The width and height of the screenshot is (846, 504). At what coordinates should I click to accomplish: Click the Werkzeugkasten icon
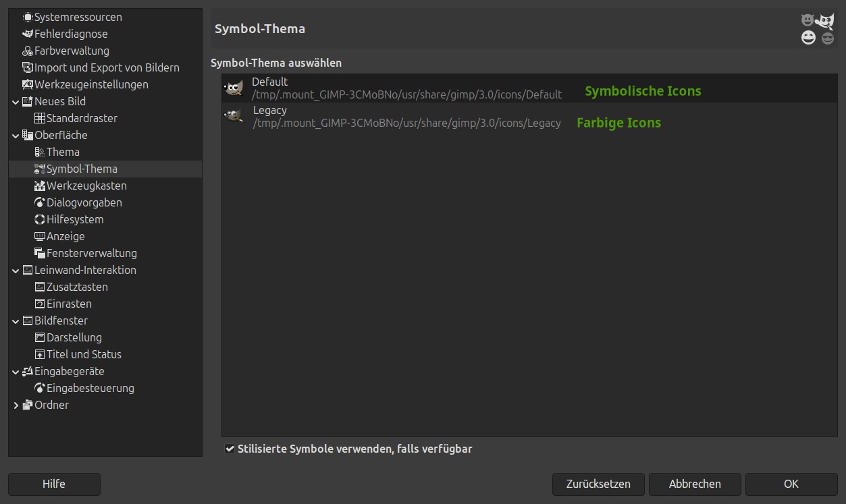click(x=40, y=186)
